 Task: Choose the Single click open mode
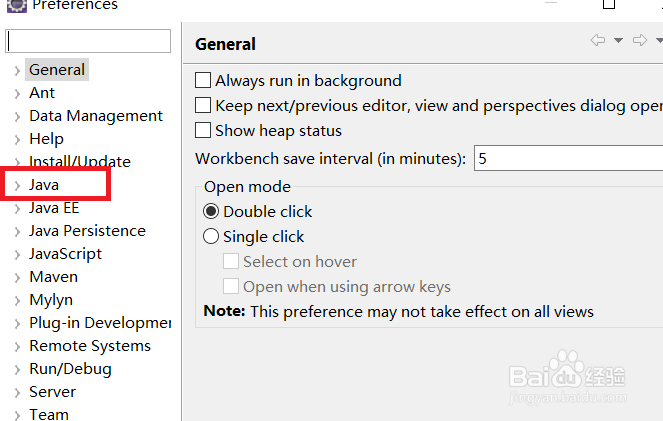[x=211, y=237]
